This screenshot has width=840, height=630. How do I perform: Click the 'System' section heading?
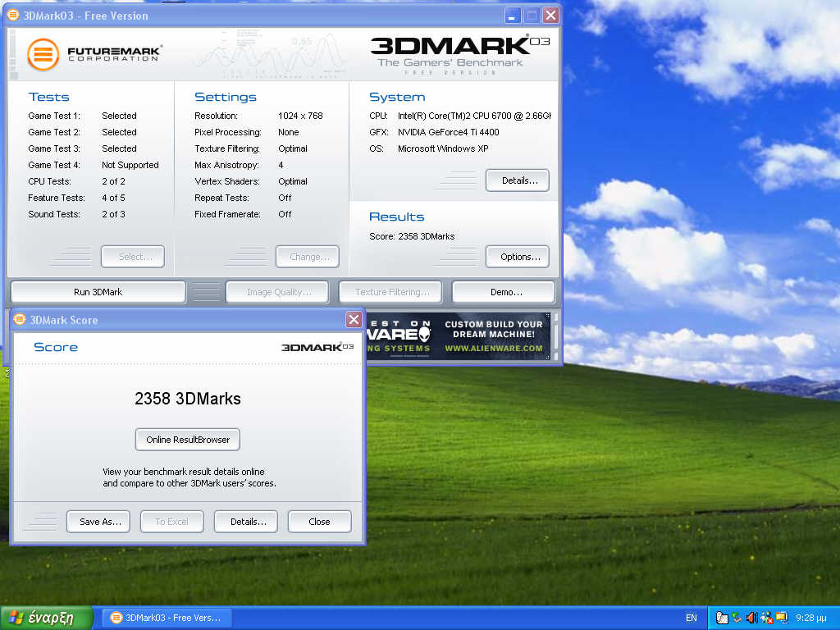pyautogui.click(x=397, y=97)
